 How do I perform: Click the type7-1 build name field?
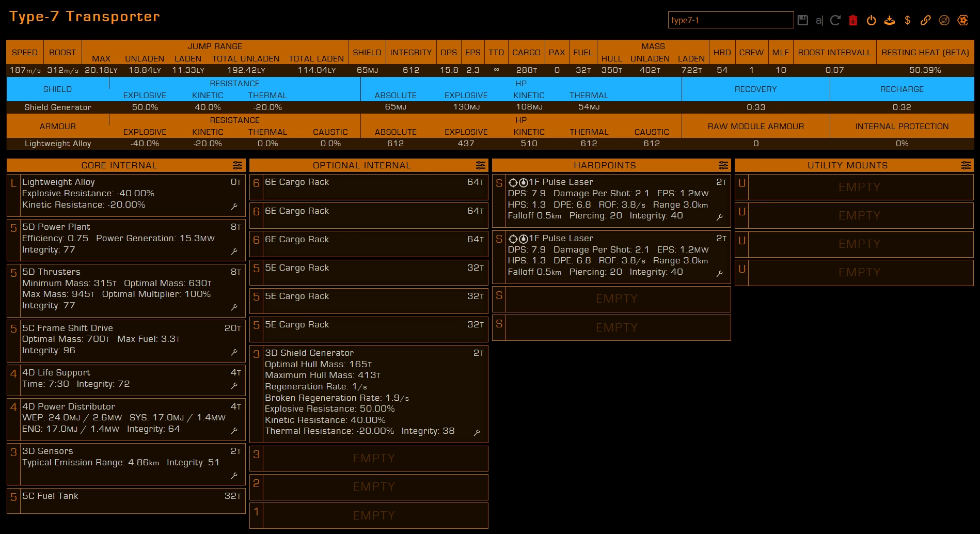pyautogui.click(x=730, y=20)
